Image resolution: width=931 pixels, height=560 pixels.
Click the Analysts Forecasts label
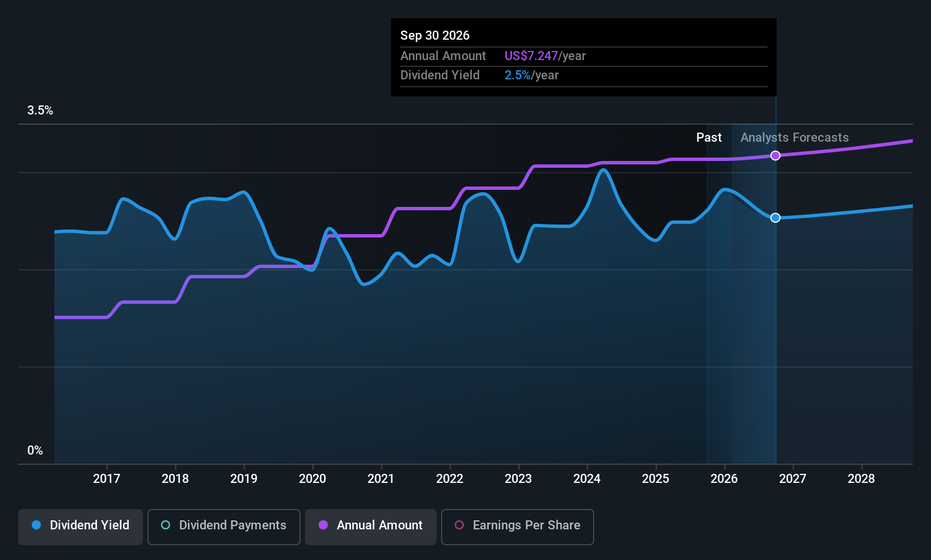(x=794, y=137)
